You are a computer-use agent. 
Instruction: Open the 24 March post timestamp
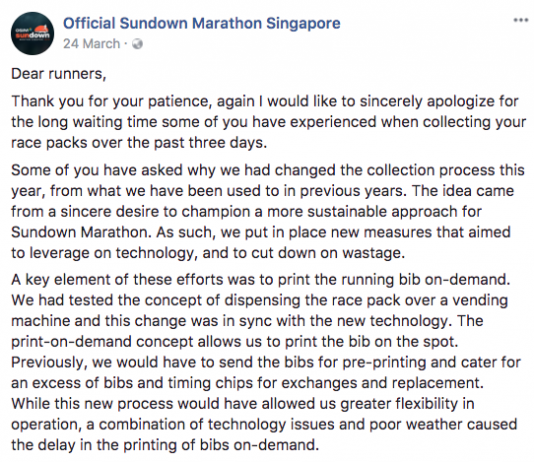92,44
